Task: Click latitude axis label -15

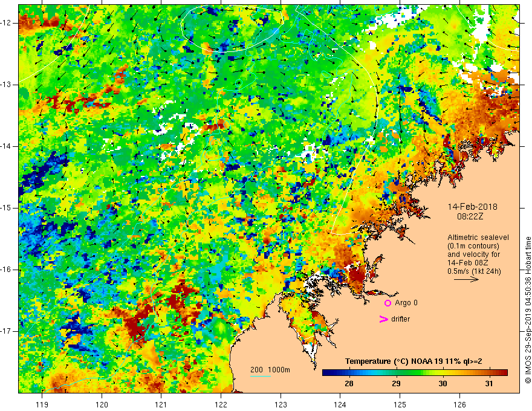Action: point(6,208)
